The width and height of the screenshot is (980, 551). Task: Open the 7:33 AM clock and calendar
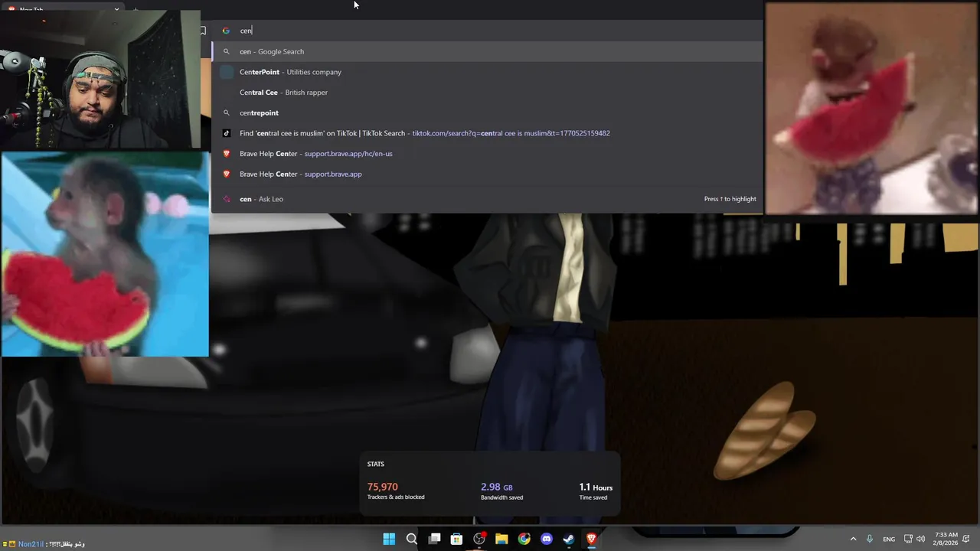[x=946, y=539]
